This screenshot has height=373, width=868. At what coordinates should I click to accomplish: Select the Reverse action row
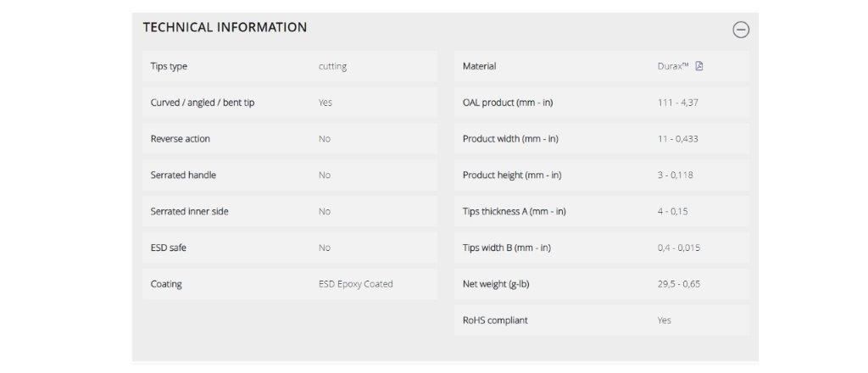tap(290, 139)
